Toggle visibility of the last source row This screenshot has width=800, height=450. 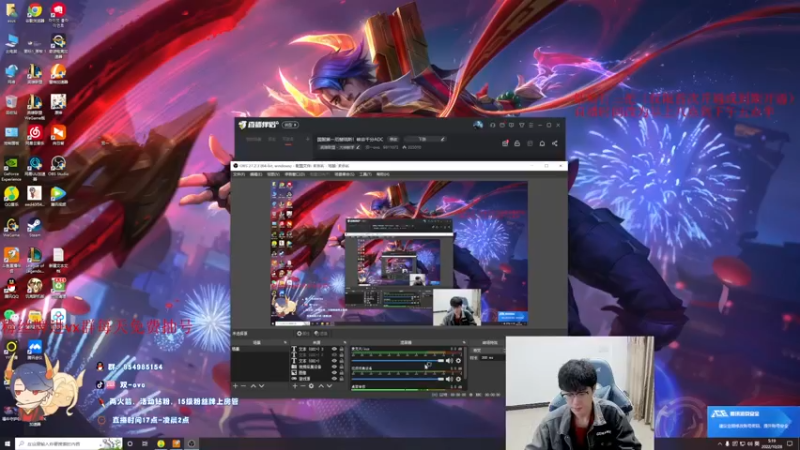[x=334, y=379]
